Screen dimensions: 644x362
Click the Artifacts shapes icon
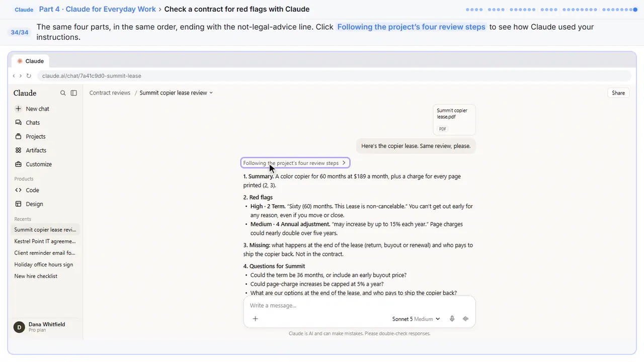coord(18,150)
